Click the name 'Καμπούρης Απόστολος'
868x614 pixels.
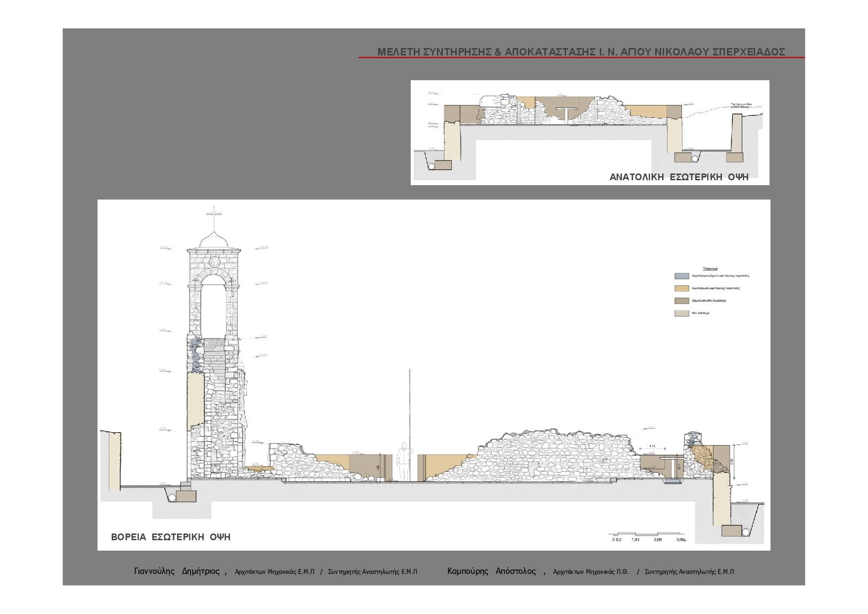pos(491,571)
